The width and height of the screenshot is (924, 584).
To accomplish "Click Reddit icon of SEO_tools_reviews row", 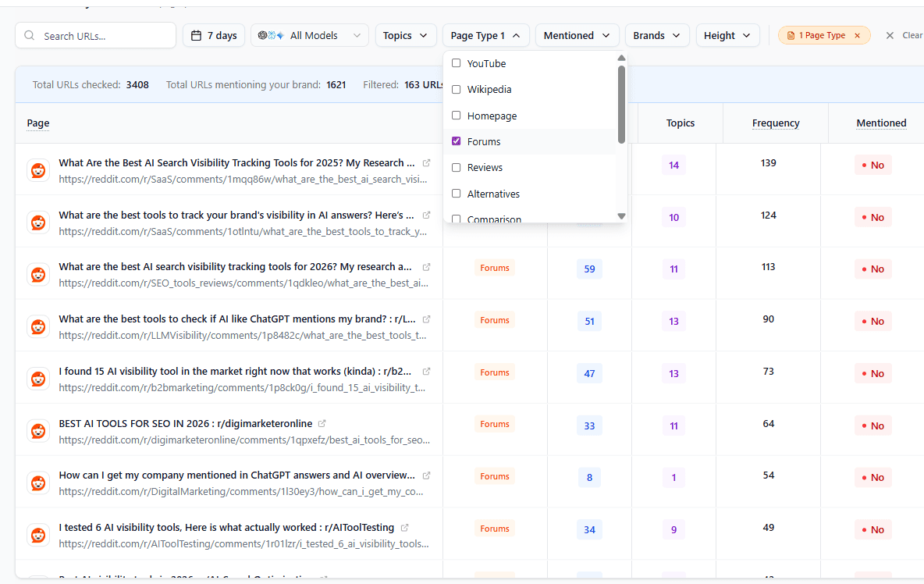I will coord(38,275).
